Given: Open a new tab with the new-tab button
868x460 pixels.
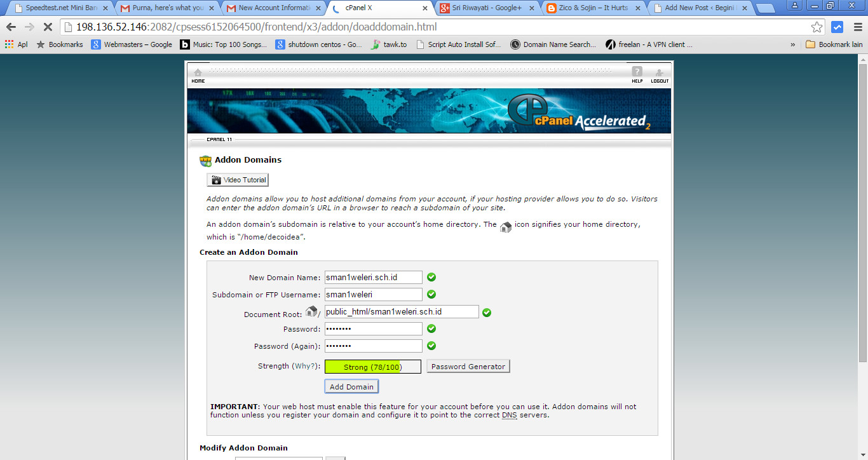Looking at the screenshot, I should coord(765,9).
